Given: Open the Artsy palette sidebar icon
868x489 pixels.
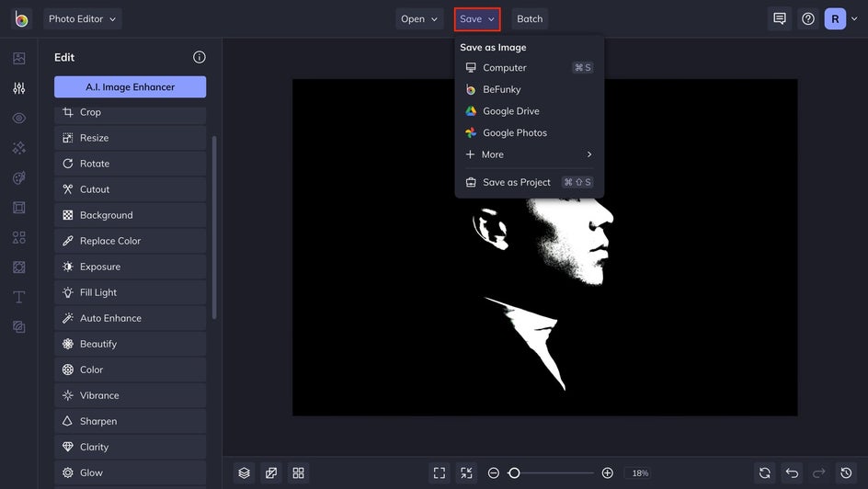Looking at the screenshot, I should [18, 177].
